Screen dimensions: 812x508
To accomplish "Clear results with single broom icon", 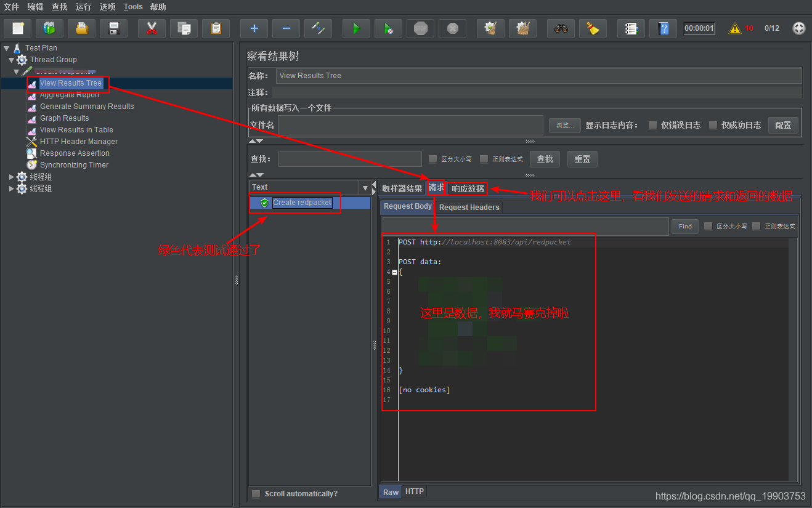I will 490,28.
